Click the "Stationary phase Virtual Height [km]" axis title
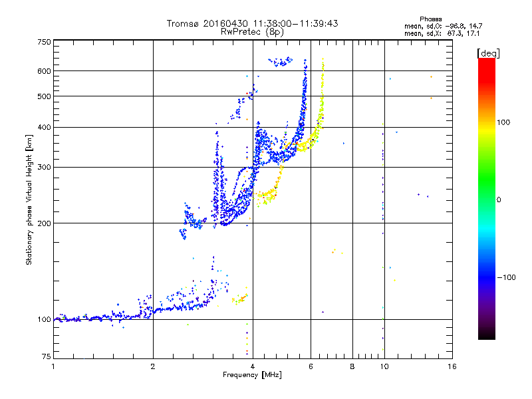The height and width of the screenshot is (399, 532). tap(29, 200)
